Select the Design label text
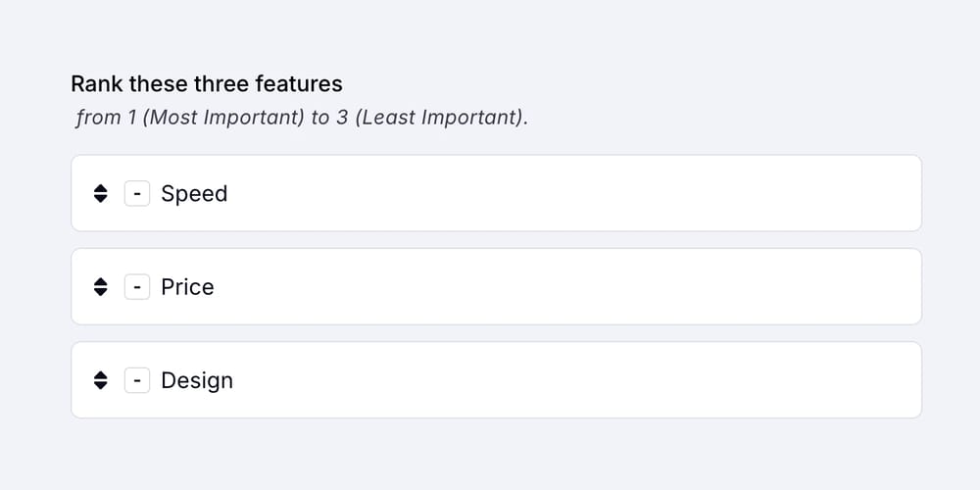The width and height of the screenshot is (980, 490). pos(197,380)
